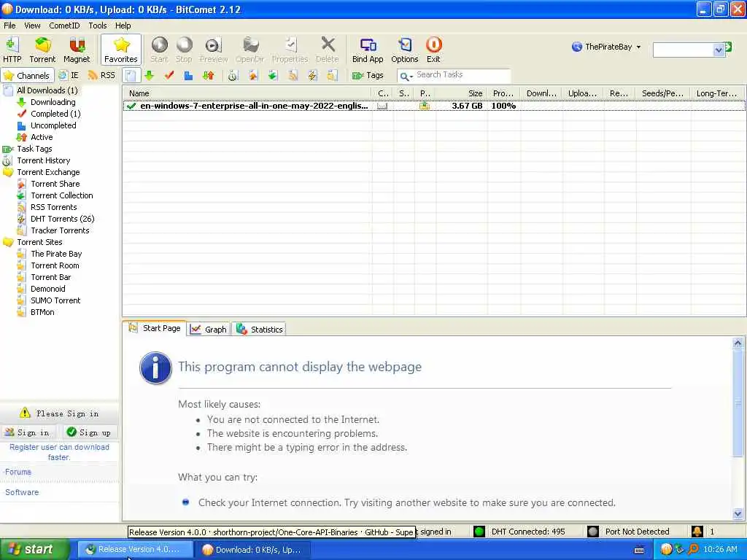Viewport: 747px width, 560px height.
Task: Click the Delete X toolbar icon
Action: coord(328,50)
